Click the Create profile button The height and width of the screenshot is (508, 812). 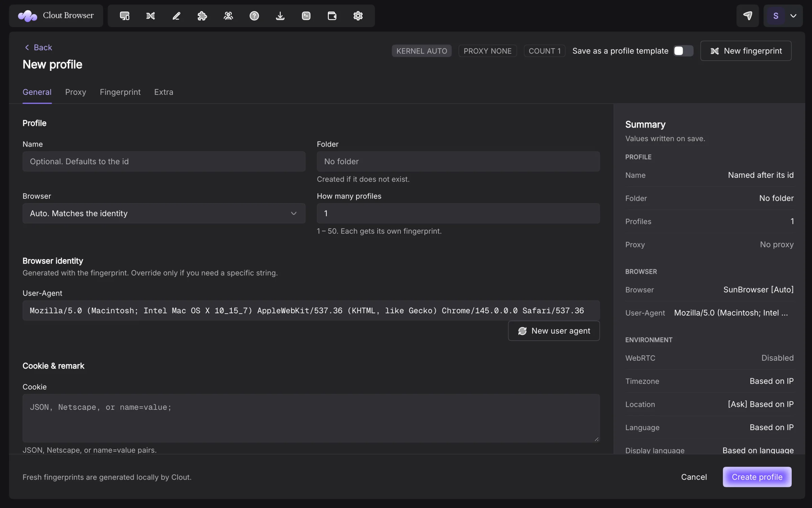click(757, 477)
